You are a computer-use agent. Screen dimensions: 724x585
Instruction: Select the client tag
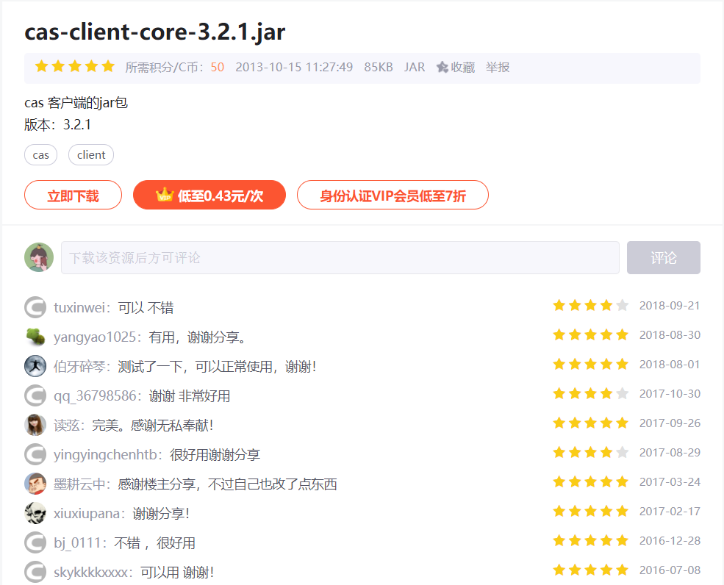click(x=91, y=155)
